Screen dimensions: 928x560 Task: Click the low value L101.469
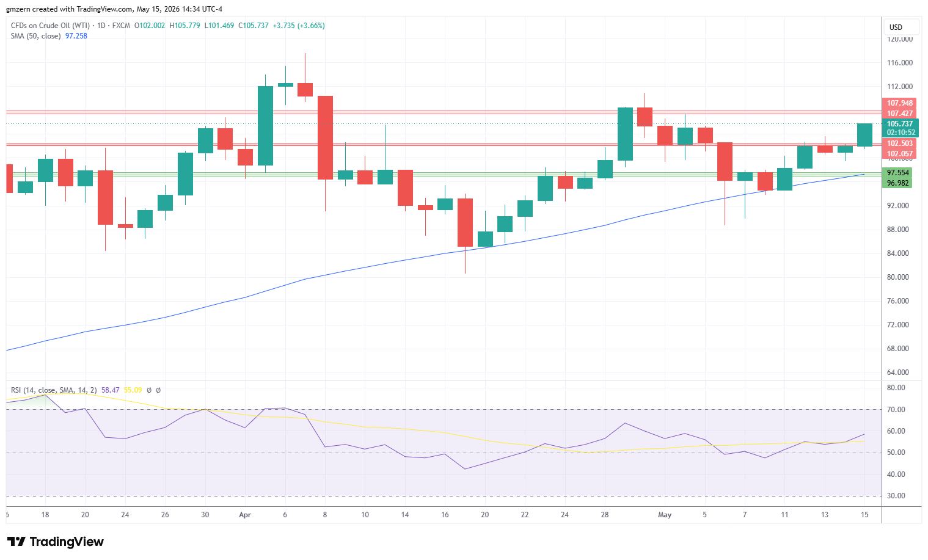tap(219, 26)
